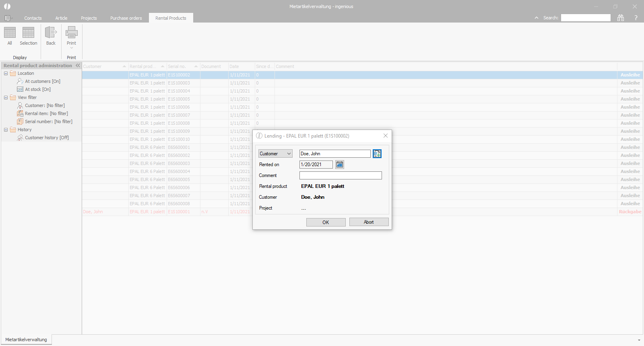Open the customer lookup icon in dialog
This screenshot has width=644, height=346.
click(377, 154)
